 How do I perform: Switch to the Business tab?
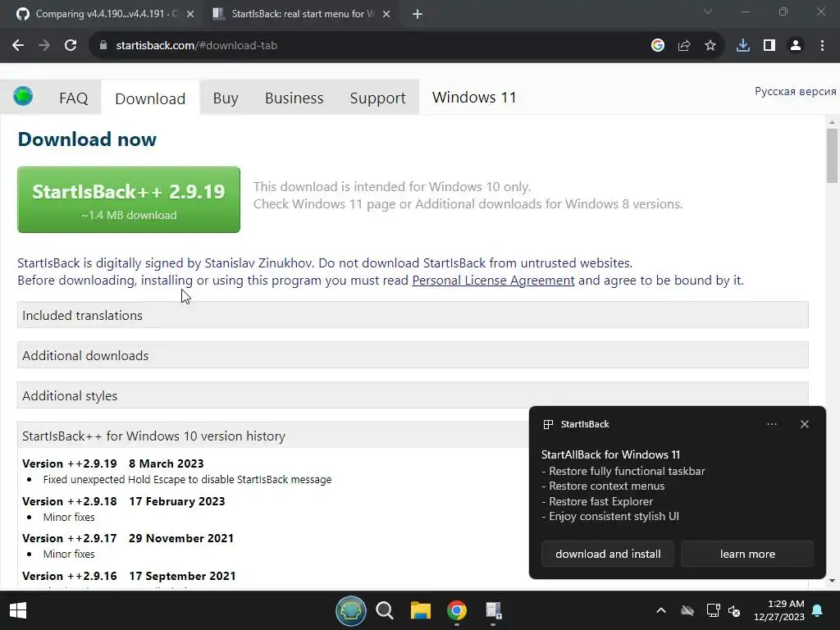point(294,98)
